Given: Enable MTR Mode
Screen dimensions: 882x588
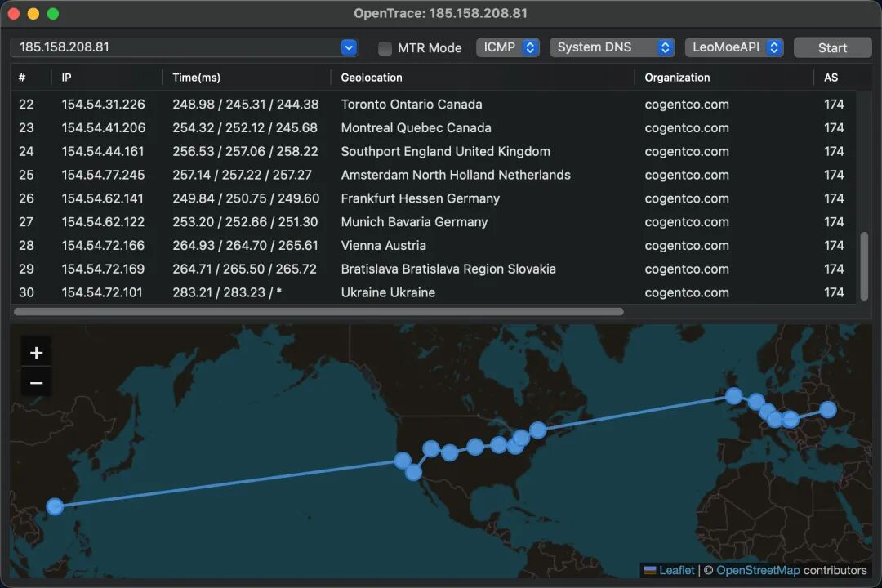Looking at the screenshot, I should [385, 47].
